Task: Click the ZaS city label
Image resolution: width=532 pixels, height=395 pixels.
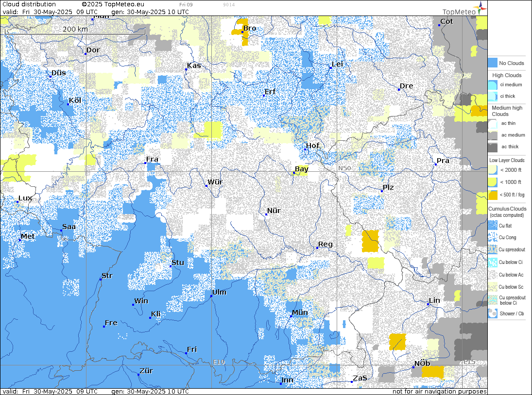Action: tap(360, 378)
